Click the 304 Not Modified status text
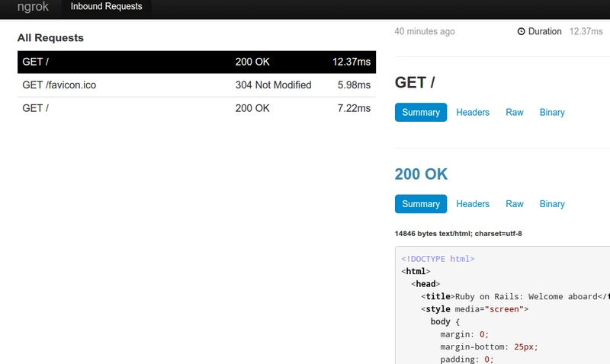610x364 pixels. coord(273,85)
